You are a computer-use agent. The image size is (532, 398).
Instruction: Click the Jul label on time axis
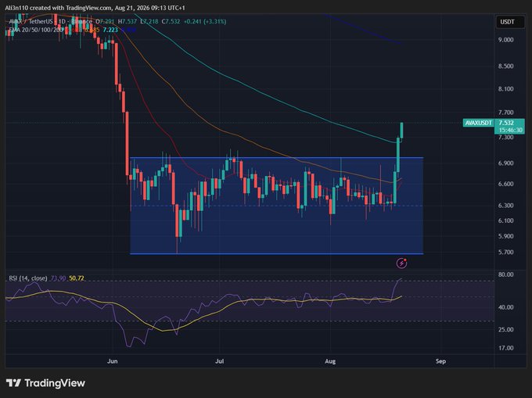pyautogui.click(x=220, y=361)
